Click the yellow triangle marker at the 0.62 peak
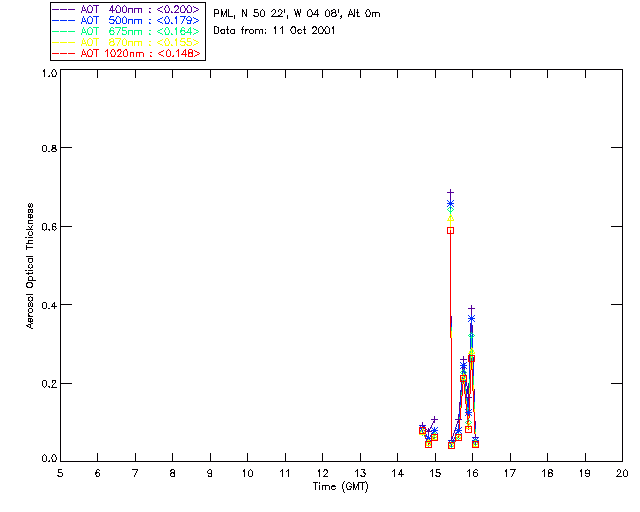Viewport: 640px width, 512px height. [x=451, y=219]
